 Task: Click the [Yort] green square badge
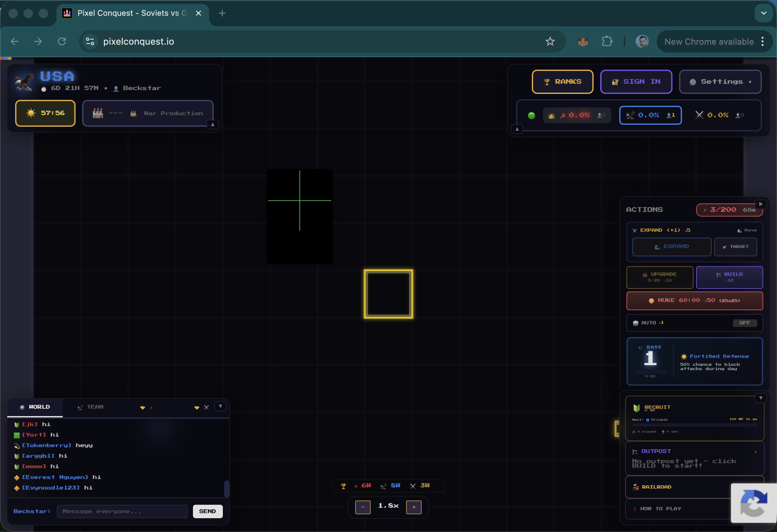(16, 435)
